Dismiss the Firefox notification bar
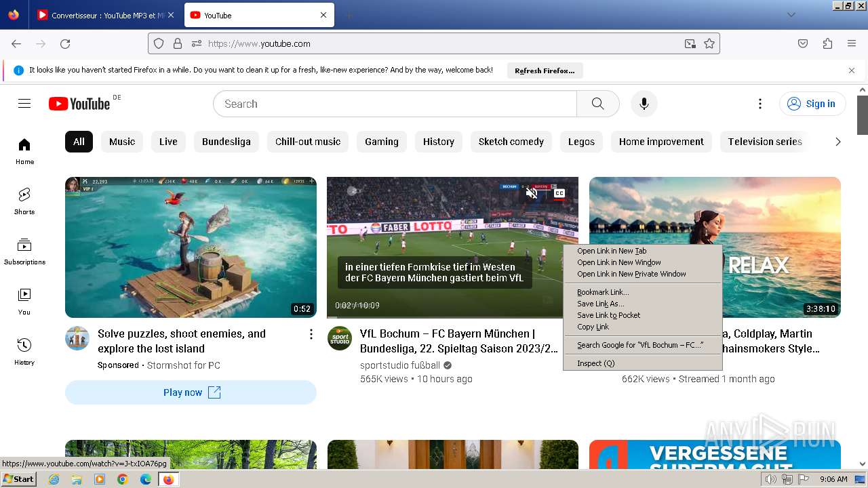Image resolution: width=868 pixels, height=488 pixels. coord(852,70)
